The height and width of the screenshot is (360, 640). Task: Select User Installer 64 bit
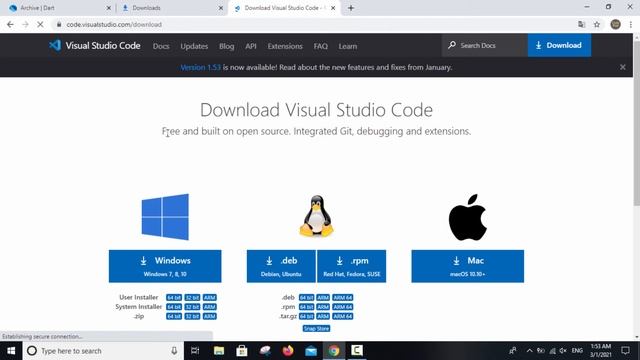pyautogui.click(x=174, y=298)
